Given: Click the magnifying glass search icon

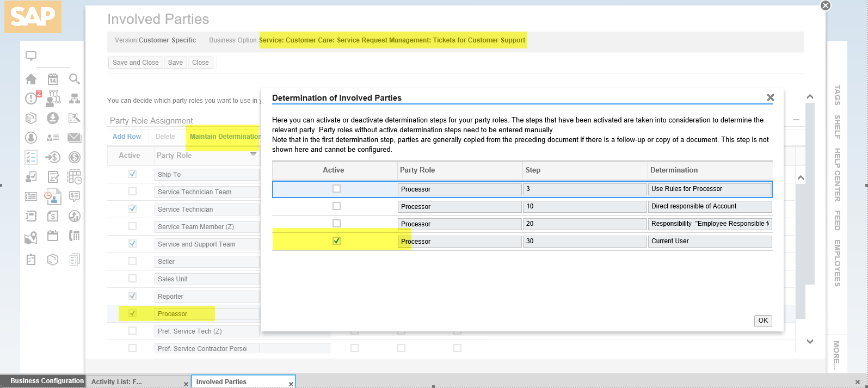Looking at the screenshot, I should coord(75,79).
